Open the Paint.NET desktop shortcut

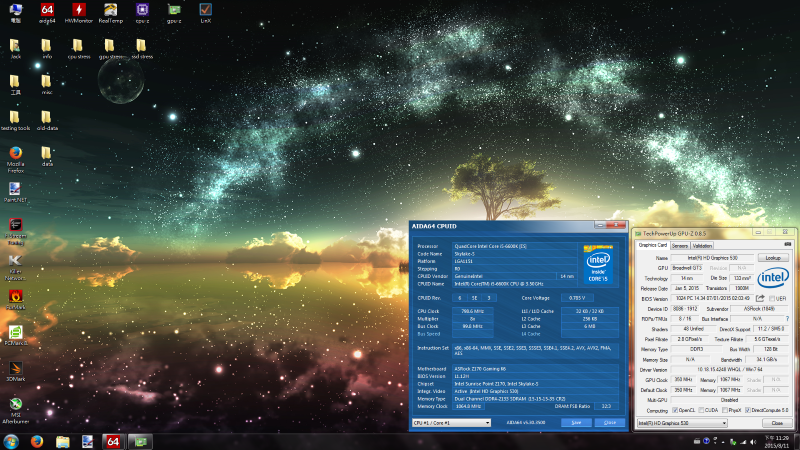point(15,189)
